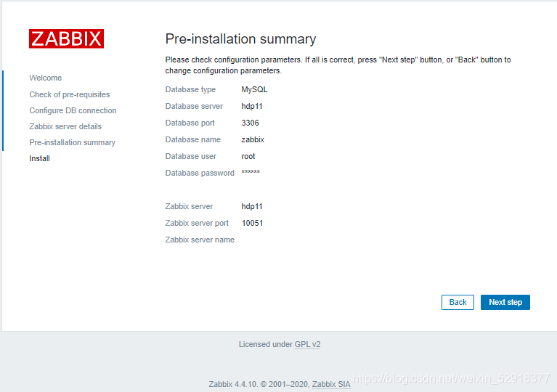Open the GPL v2 license link
The width and height of the screenshot is (557, 392).
tap(307, 344)
